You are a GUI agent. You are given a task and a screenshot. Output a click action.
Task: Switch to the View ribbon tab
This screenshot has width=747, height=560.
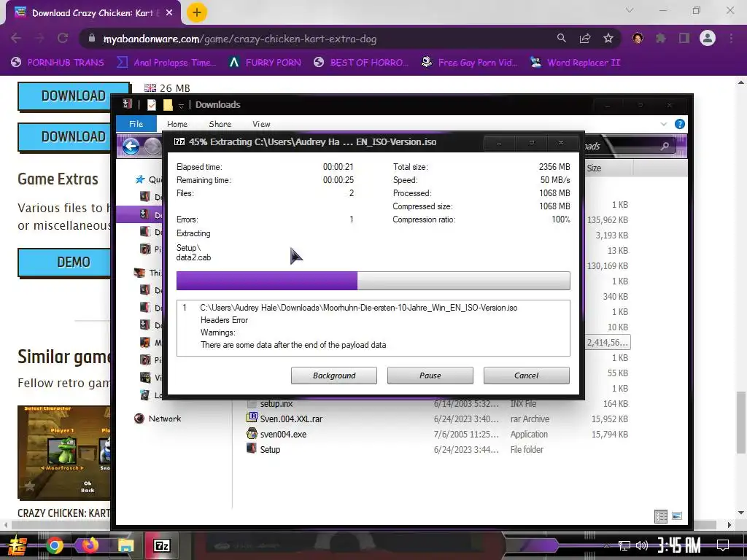click(261, 124)
